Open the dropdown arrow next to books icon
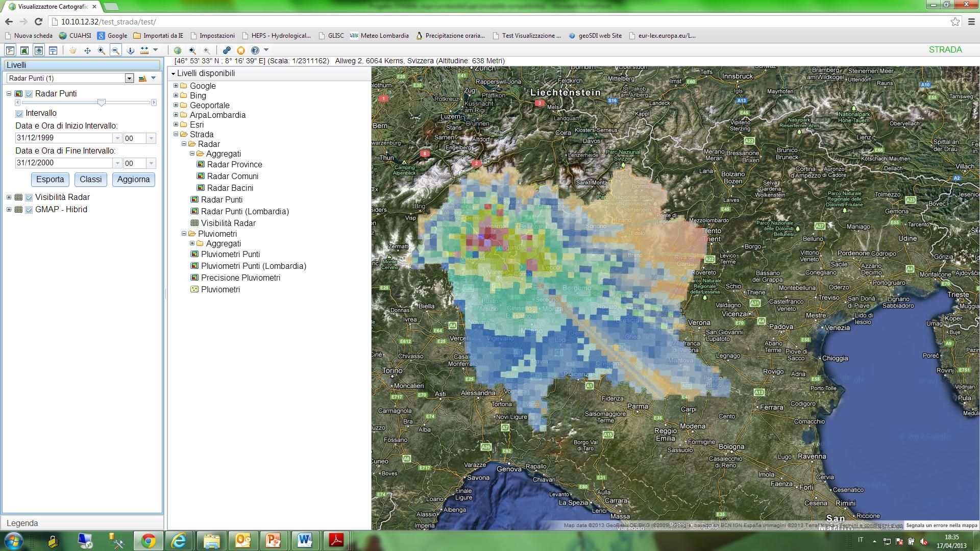980x551 pixels. (153, 78)
